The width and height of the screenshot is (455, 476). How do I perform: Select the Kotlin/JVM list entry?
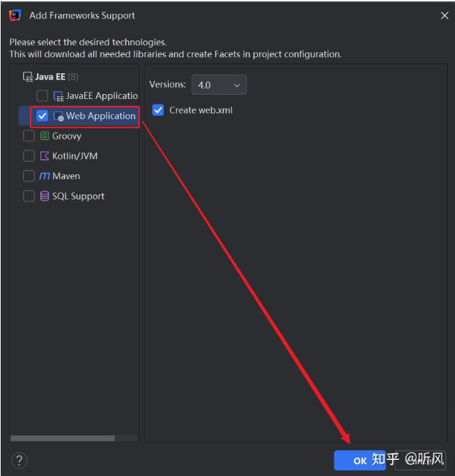pos(75,156)
